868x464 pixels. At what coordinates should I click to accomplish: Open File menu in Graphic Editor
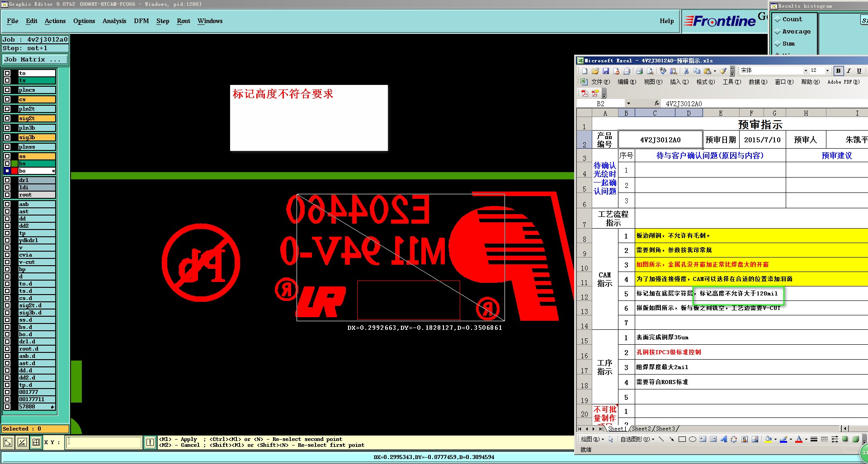pos(13,21)
